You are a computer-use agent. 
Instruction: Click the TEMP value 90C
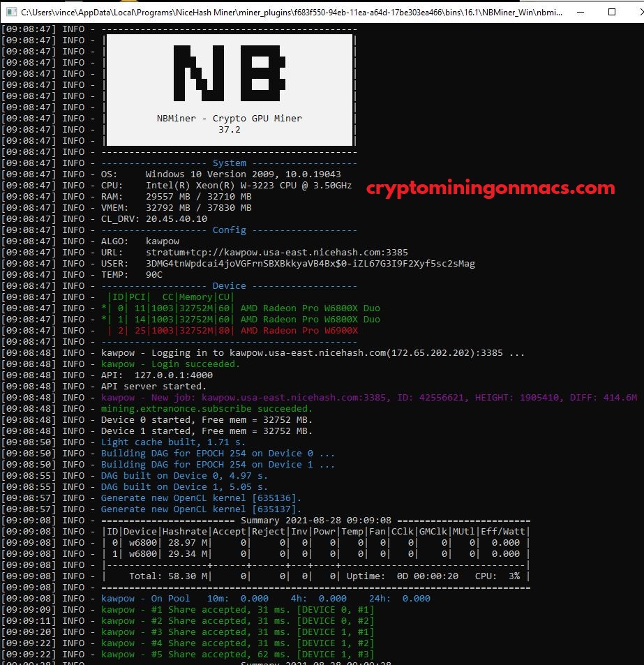(x=154, y=274)
